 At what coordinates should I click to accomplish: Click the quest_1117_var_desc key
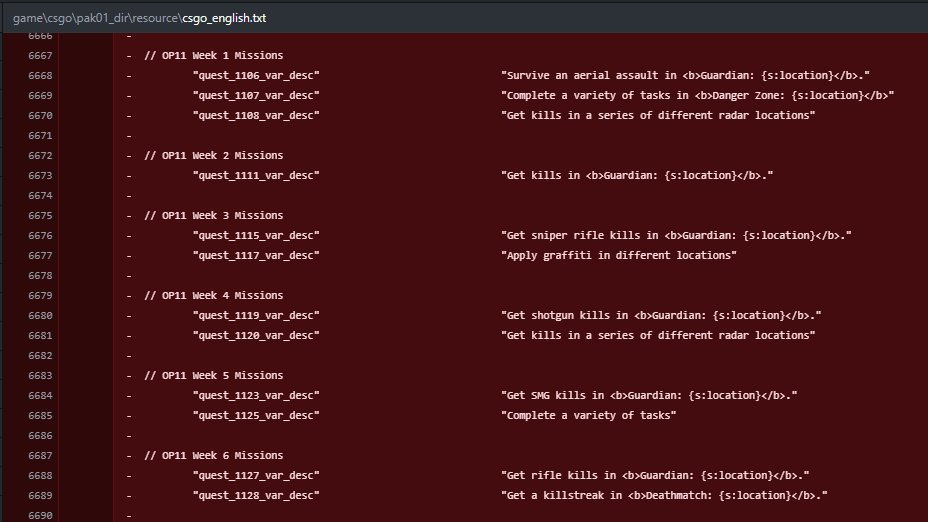[x=256, y=255]
